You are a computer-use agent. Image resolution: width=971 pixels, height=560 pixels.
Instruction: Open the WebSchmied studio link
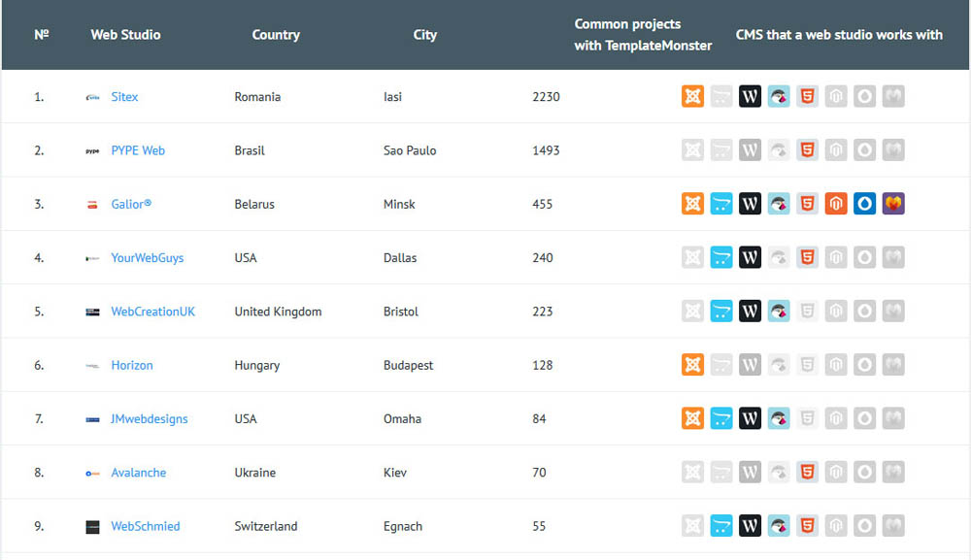point(146,526)
